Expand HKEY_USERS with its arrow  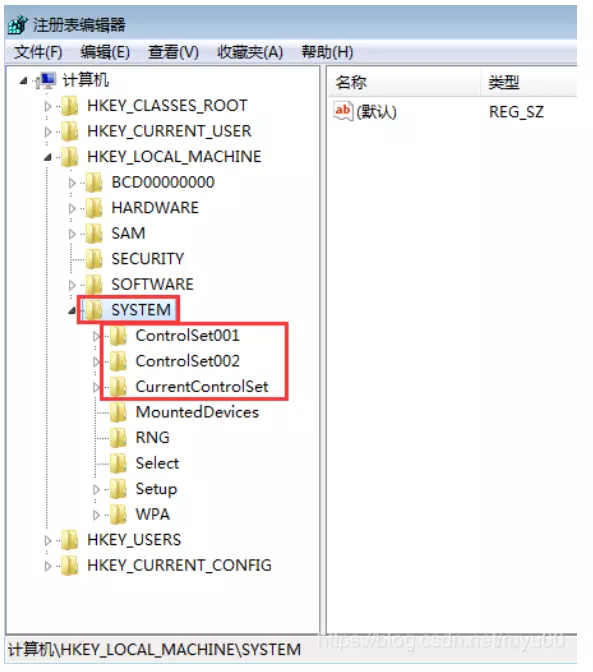[48, 540]
